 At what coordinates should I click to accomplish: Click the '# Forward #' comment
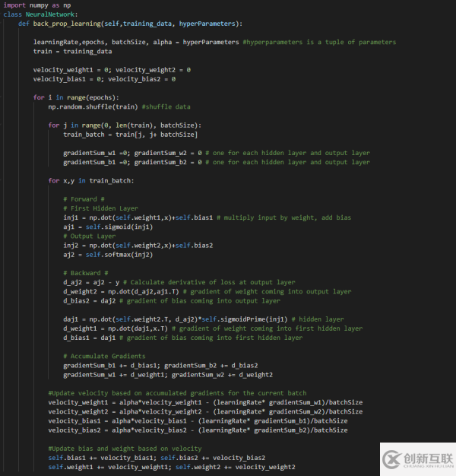click(x=84, y=199)
